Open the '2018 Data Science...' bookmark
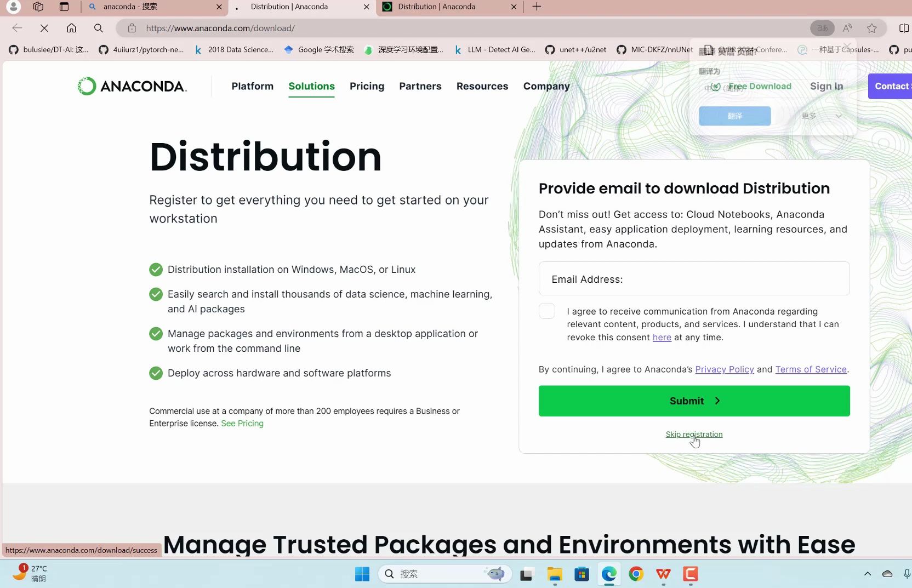 click(234, 50)
